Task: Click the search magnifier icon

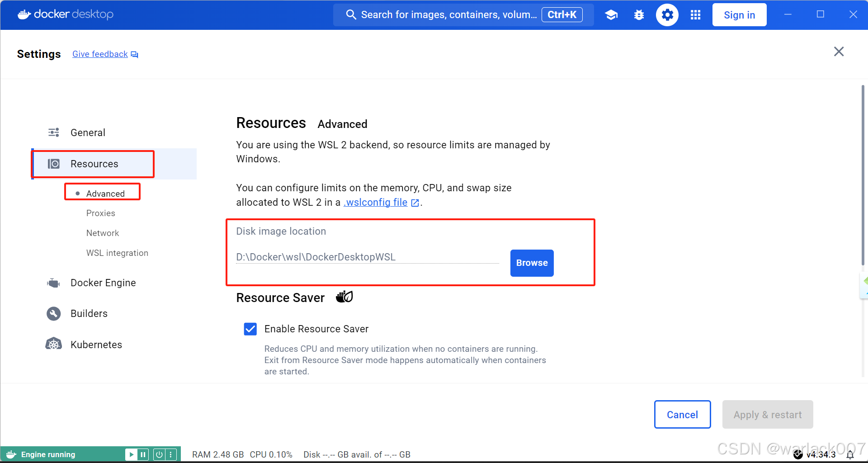Action: [x=351, y=14]
